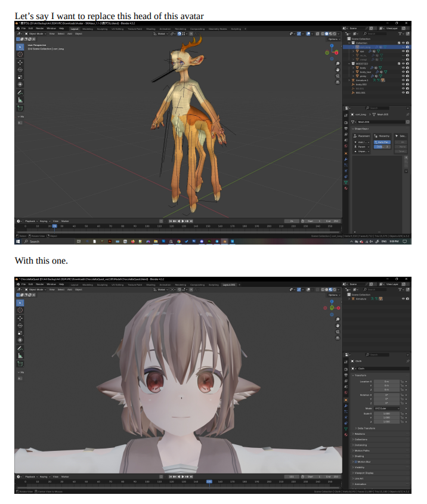Open Object Mode dropdown in lower Blender window

(x=36, y=290)
